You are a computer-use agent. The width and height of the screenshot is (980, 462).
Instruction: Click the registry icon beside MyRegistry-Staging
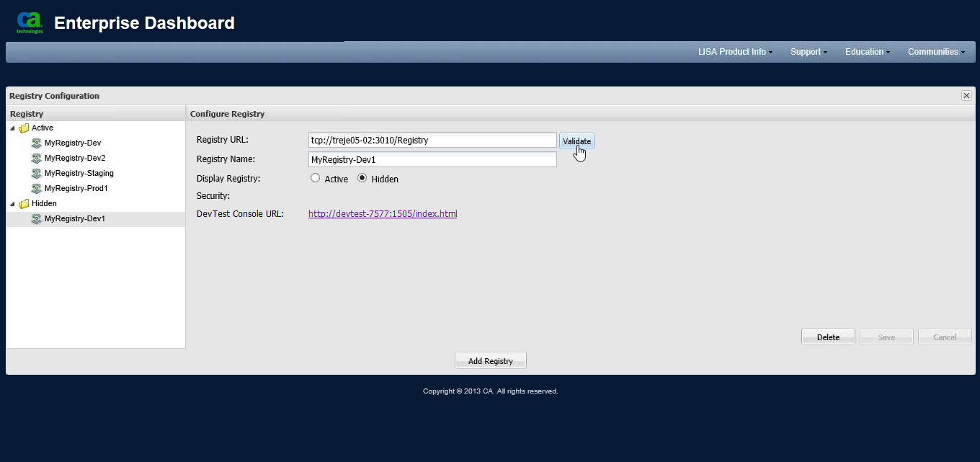pos(36,173)
